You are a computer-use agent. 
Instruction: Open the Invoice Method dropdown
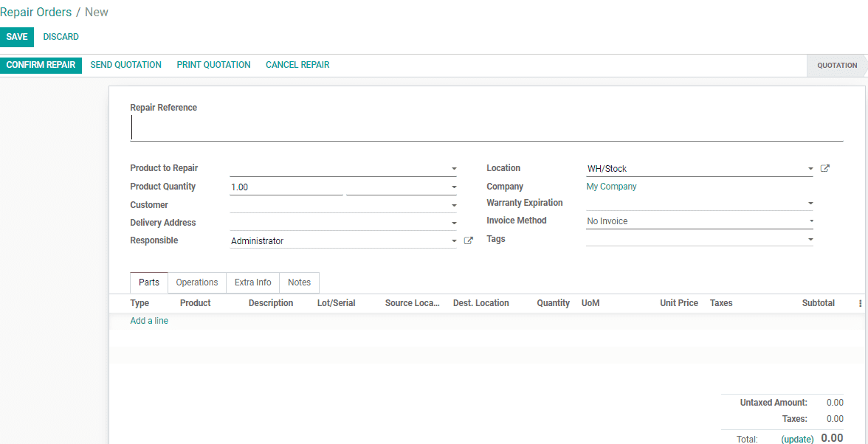tap(810, 221)
